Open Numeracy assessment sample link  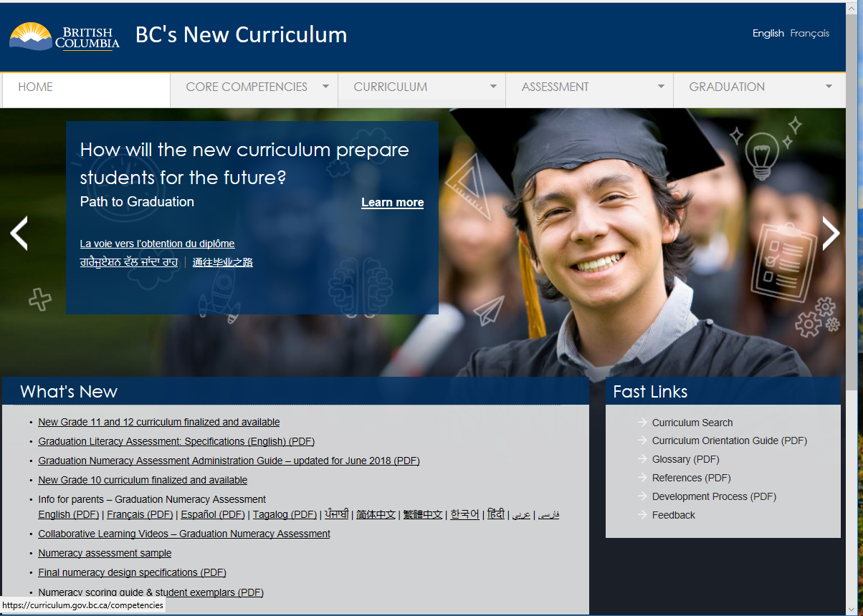105,553
